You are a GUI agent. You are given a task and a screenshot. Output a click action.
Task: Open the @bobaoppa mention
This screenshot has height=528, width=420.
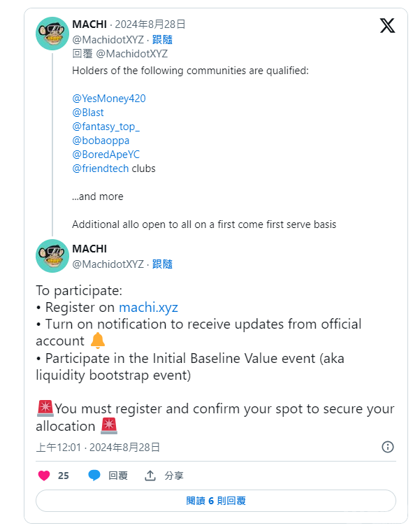101,141
